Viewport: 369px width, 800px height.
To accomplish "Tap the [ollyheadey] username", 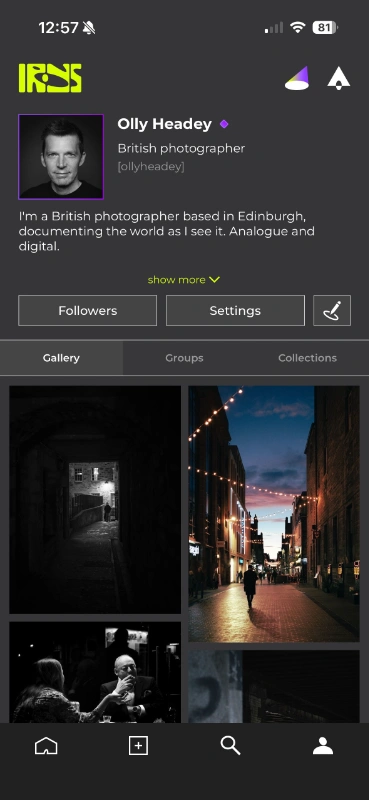I will [x=151, y=167].
